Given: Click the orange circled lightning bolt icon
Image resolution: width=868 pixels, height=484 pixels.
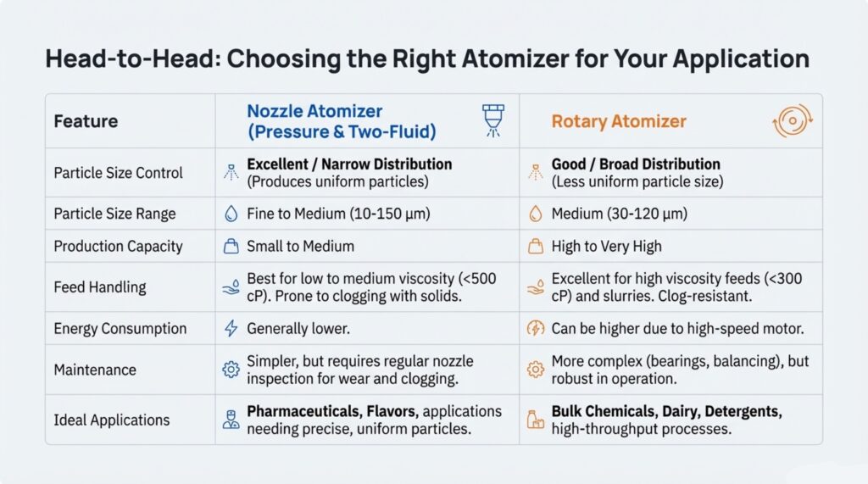Looking at the screenshot, I should pos(536,328).
